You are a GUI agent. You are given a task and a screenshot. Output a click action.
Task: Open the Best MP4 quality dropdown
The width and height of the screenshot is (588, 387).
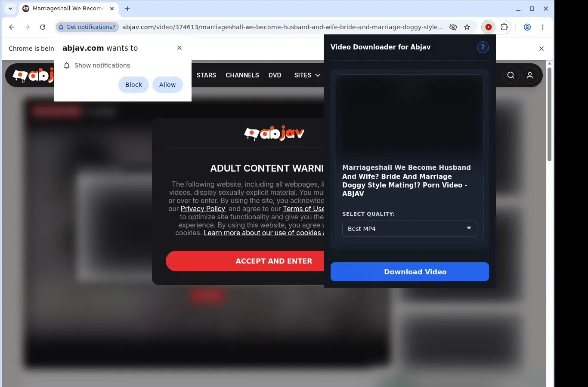(410, 229)
